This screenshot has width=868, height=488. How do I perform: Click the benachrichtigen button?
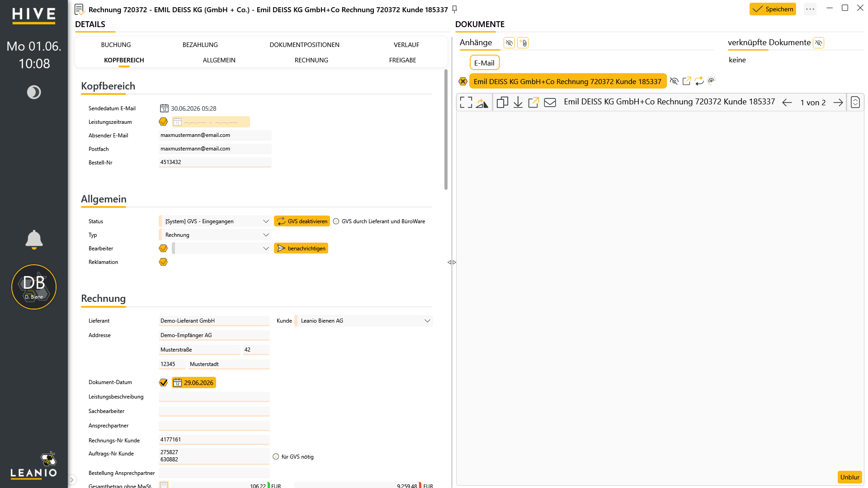[x=301, y=249]
